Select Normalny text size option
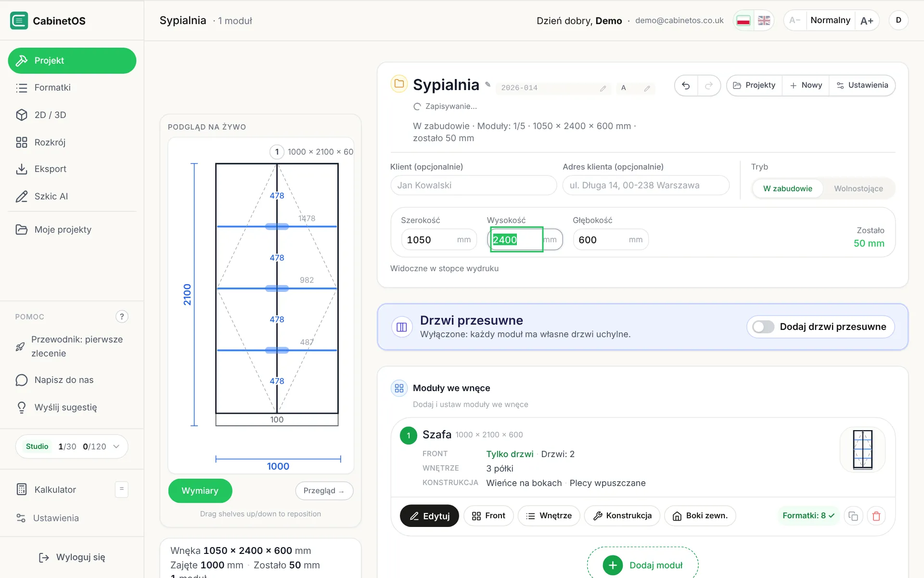This screenshot has width=924, height=578. 830,20
